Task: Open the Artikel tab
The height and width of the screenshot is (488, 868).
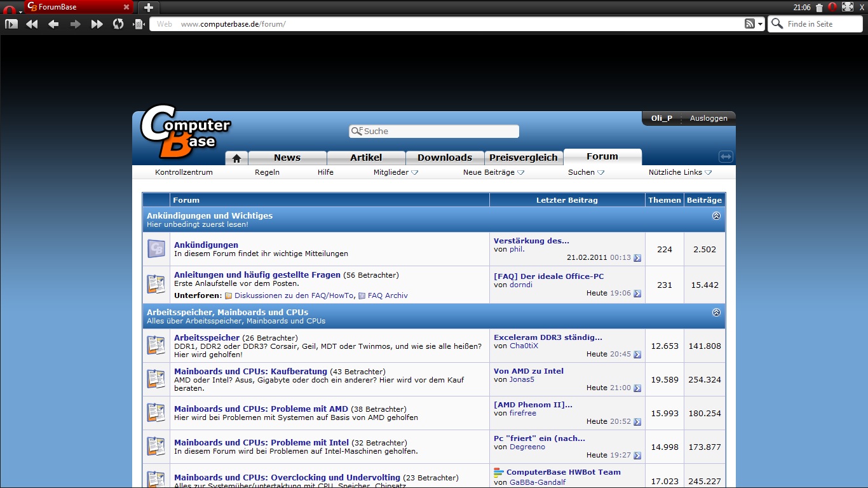Action: (x=366, y=158)
